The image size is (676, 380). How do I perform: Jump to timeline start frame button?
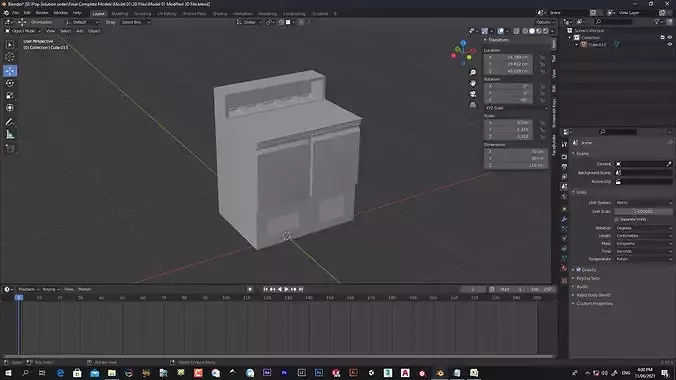[266, 289]
